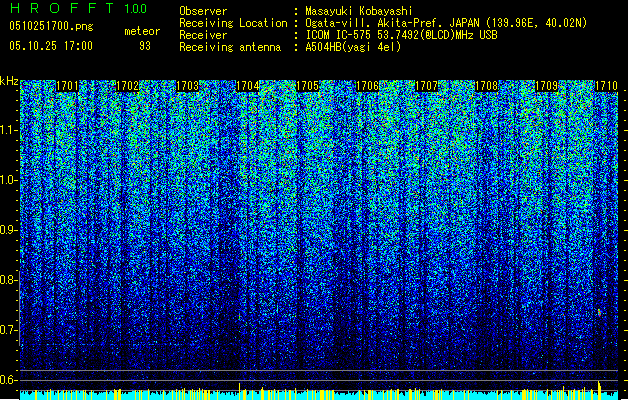
Task: Click the 1710 time marker
Action: point(606,86)
